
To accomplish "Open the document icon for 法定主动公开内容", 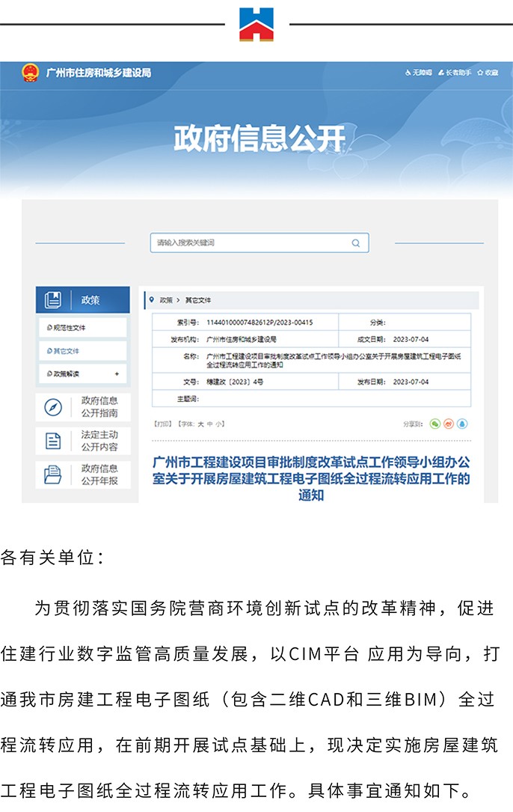I will coord(53,441).
